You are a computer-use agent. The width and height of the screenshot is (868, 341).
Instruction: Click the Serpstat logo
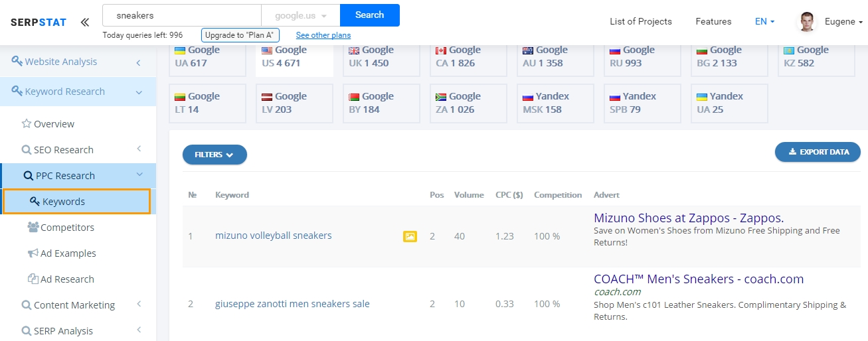[x=39, y=22]
